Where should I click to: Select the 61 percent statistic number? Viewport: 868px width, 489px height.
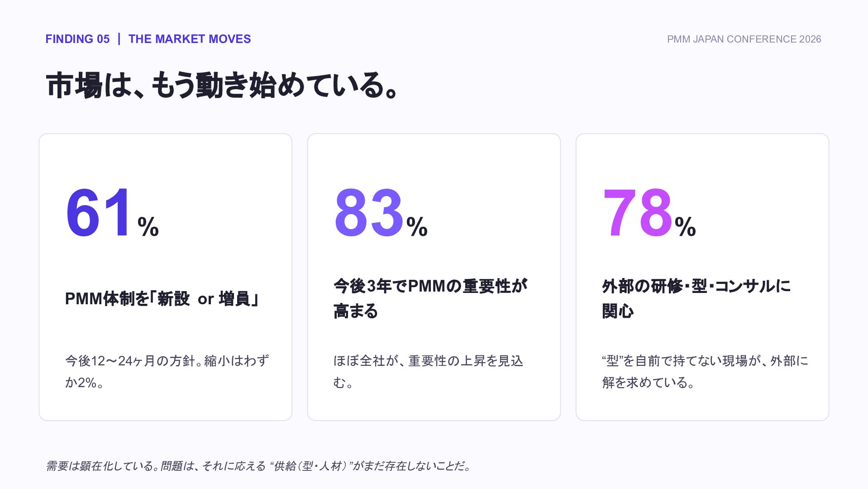tap(100, 213)
